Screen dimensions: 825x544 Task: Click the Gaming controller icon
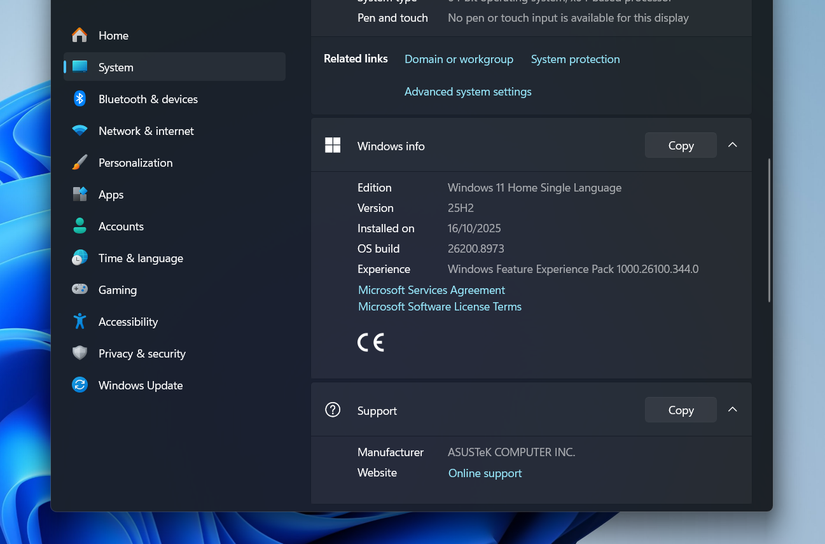pyautogui.click(x=79, y=289)
